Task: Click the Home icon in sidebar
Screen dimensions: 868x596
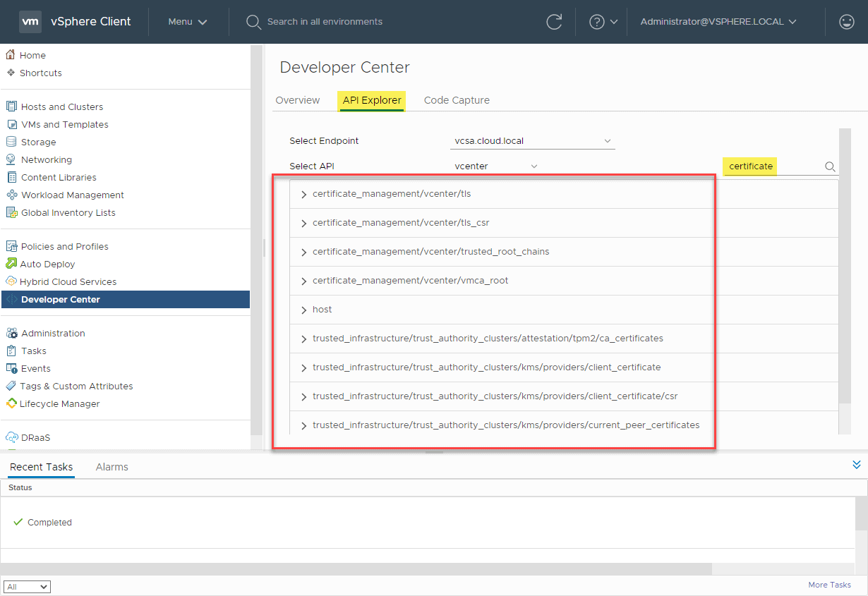Action: (11, 55)
